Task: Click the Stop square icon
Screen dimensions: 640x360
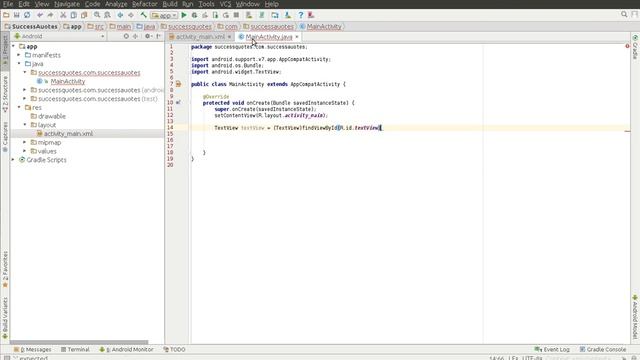Action: [x=236, y=15]
